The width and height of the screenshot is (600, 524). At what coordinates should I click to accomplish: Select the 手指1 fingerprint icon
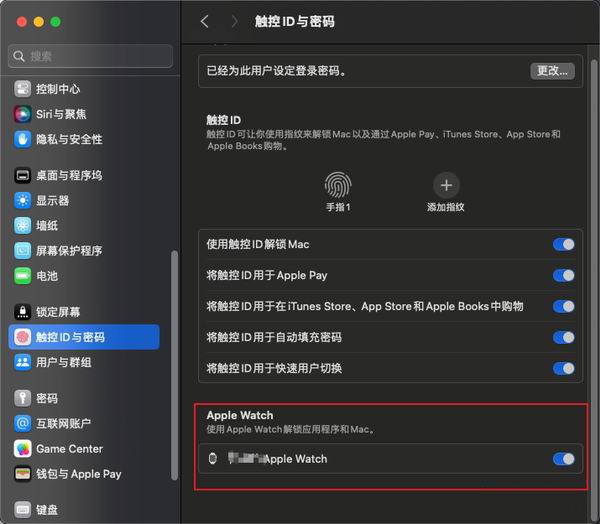338,185
